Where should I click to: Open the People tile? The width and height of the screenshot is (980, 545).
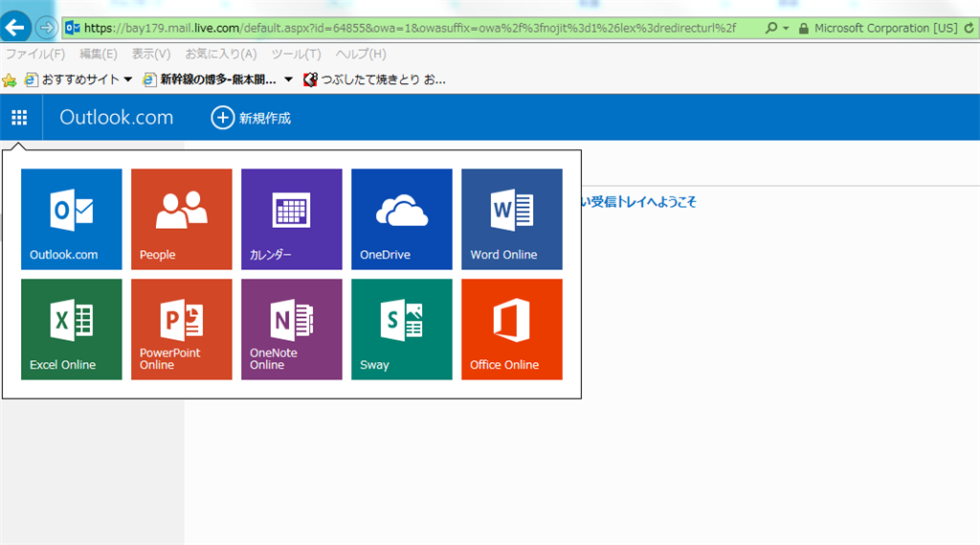tap(181, 219)
